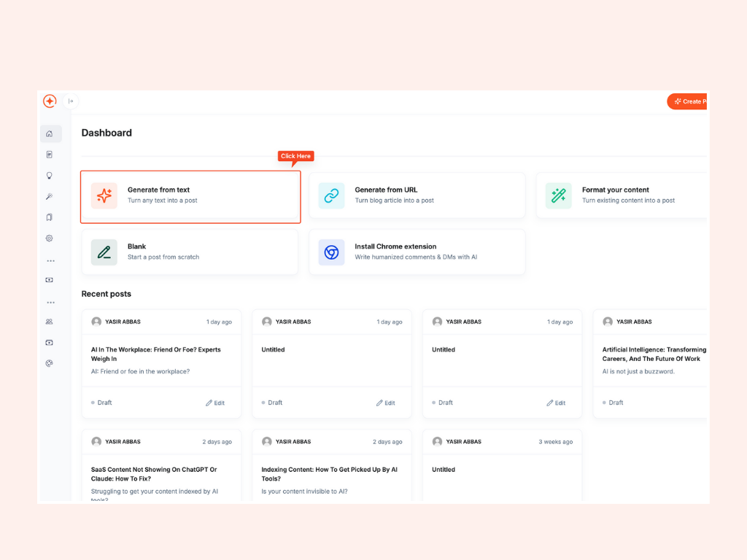Open the magic wand sidebar icon
Screen dimensions: 747x560
50,197
